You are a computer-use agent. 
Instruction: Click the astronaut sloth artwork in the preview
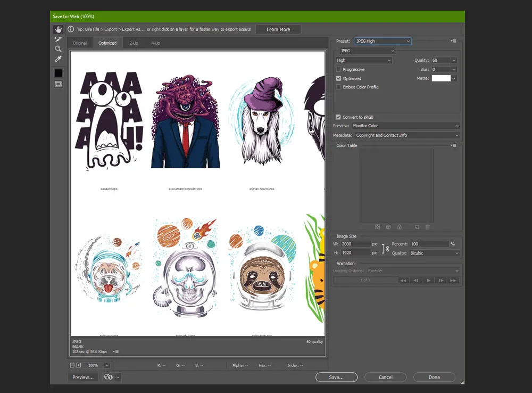263,269
